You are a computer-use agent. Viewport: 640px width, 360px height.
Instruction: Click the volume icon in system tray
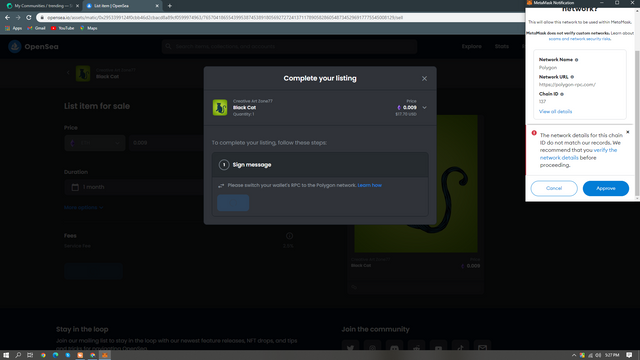click(x=598, y=356)
